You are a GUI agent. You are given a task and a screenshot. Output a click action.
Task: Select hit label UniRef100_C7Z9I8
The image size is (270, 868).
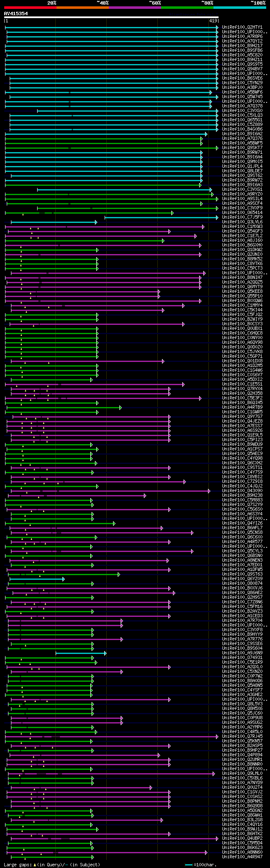pos(242,481)
